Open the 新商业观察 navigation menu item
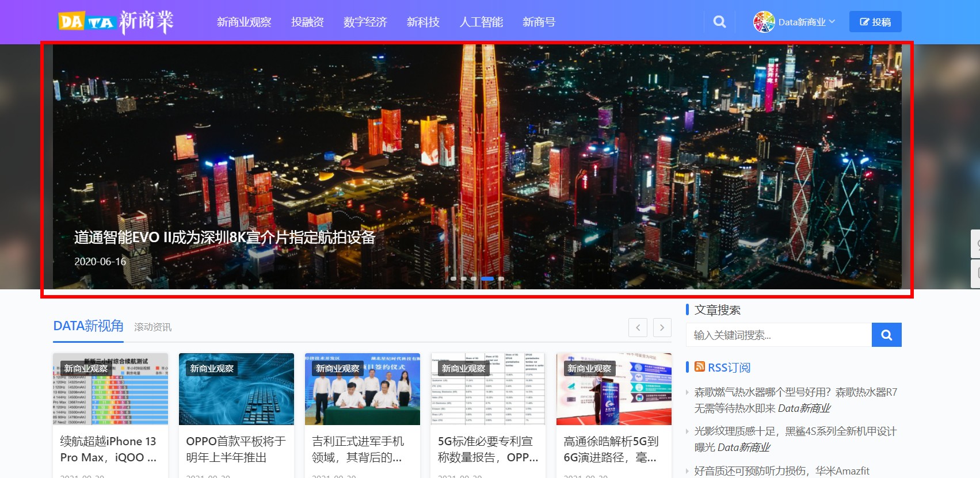 point(244,22)
